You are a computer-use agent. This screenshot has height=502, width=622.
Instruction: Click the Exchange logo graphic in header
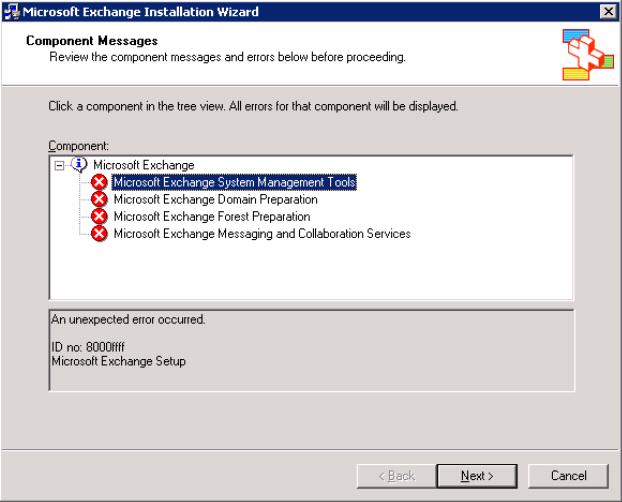click(588, 54)
